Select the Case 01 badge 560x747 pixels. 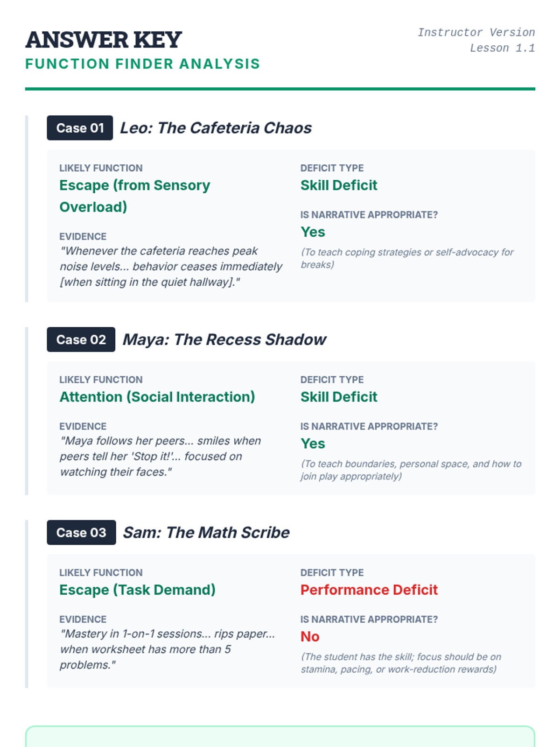(80, 128)
